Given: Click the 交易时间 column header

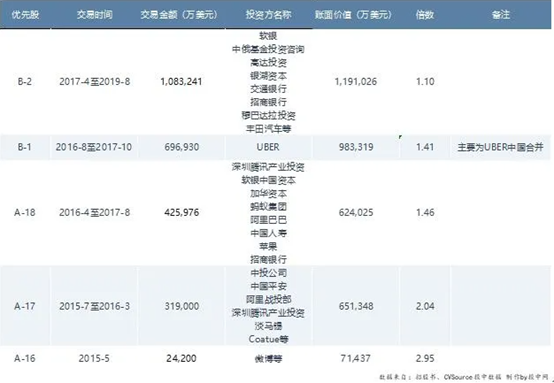Looking at the screenshot, I should pyautogui.click(x=94, y=15).
